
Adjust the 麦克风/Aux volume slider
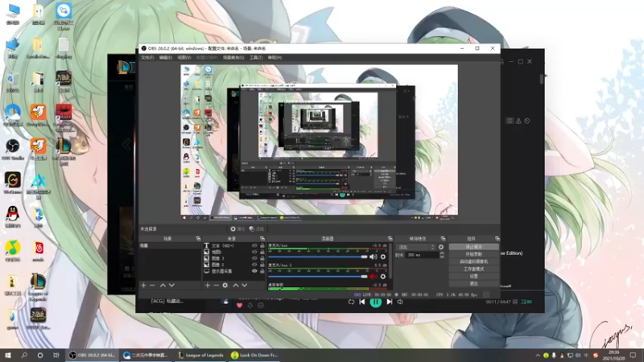point(317,257)
